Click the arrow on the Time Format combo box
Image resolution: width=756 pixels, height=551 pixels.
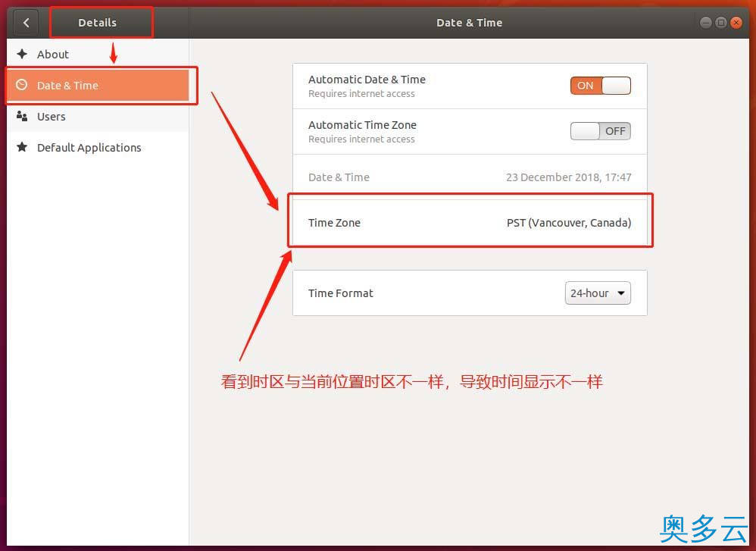[x=621, y=293]
